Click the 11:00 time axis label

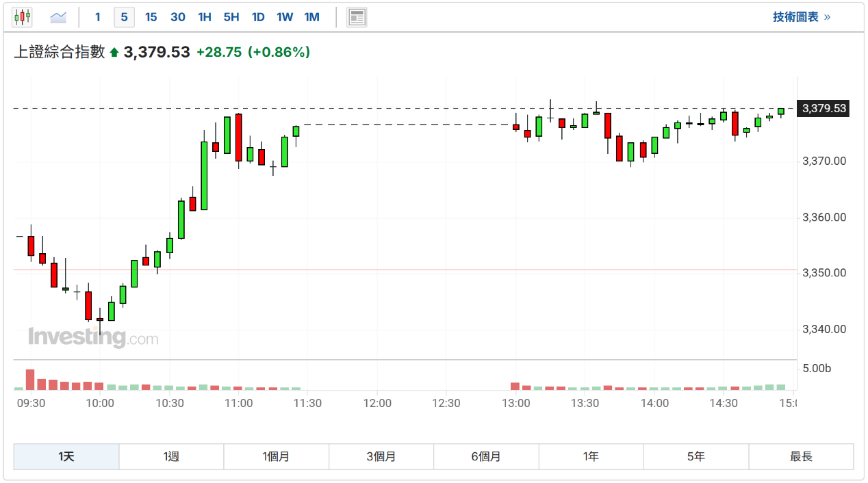pos(239,404)
